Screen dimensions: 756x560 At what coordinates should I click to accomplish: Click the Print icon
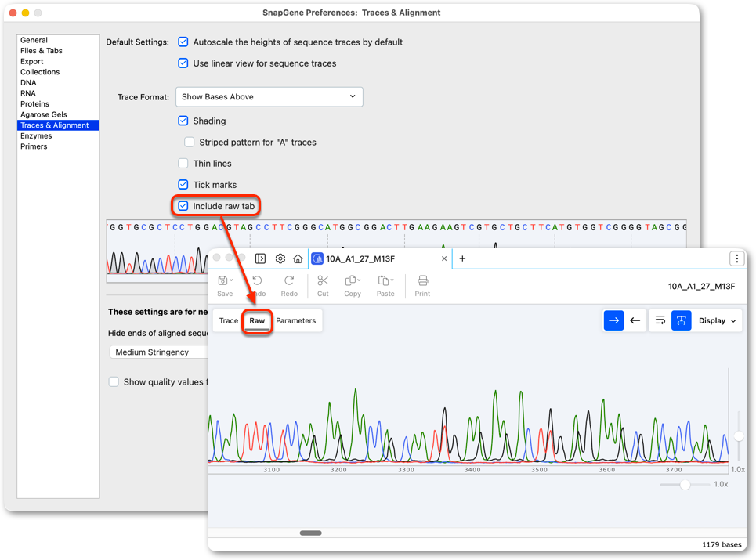click(422, 280)
